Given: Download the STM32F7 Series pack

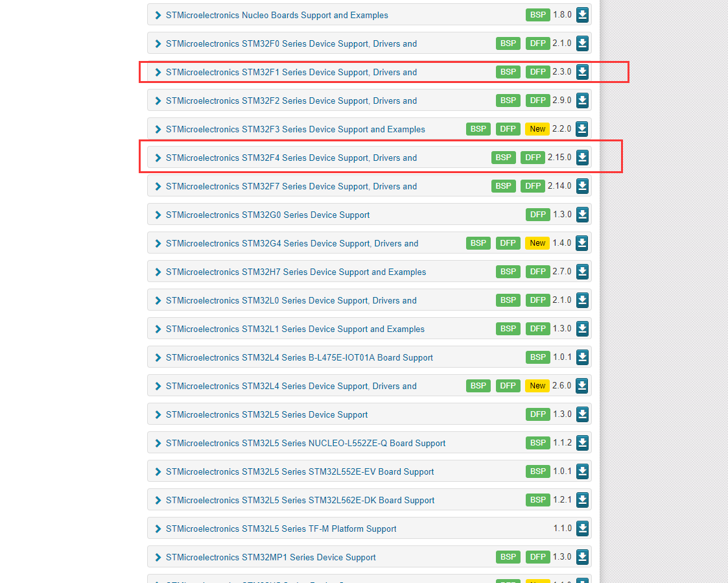Looking at the screenshot, I should pos(582,186).
